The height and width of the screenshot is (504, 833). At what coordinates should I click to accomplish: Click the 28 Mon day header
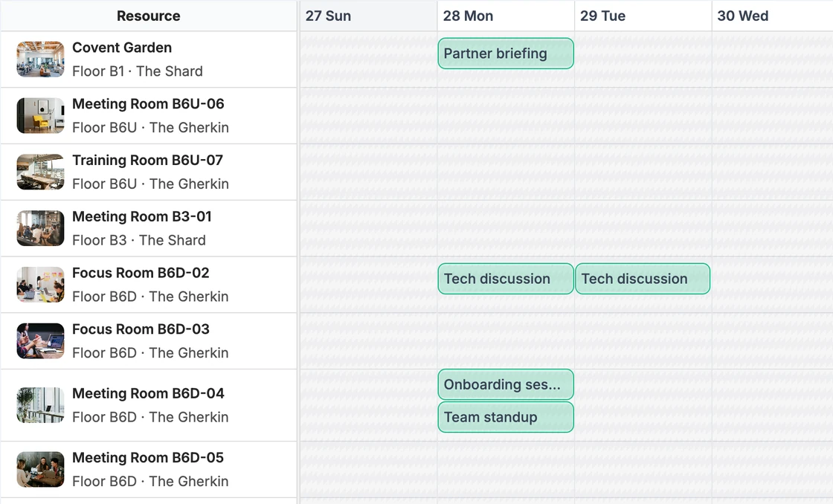tap(506, 16)
